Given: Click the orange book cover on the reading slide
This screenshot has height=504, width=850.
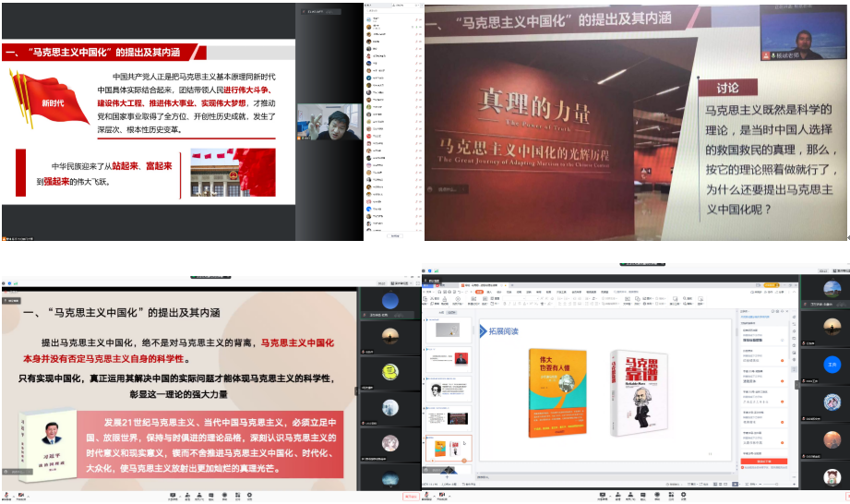Looking at the screenshot, I should click(557, 390).
